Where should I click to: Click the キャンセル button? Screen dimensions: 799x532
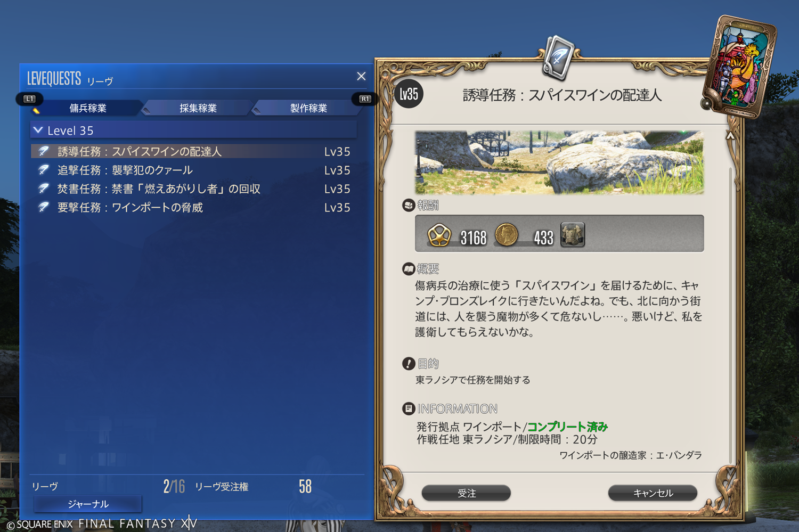(x=653, y=493)
